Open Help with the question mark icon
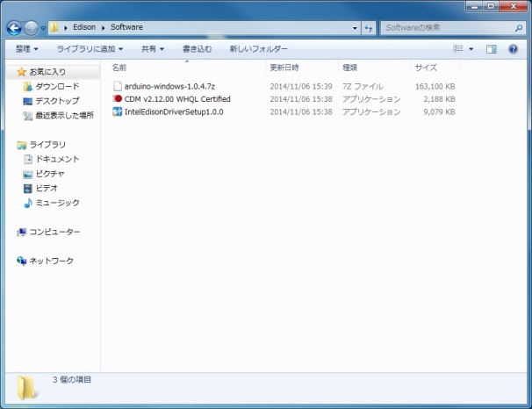Viewport: 532px width, 409px height. (x=513, y=49)
